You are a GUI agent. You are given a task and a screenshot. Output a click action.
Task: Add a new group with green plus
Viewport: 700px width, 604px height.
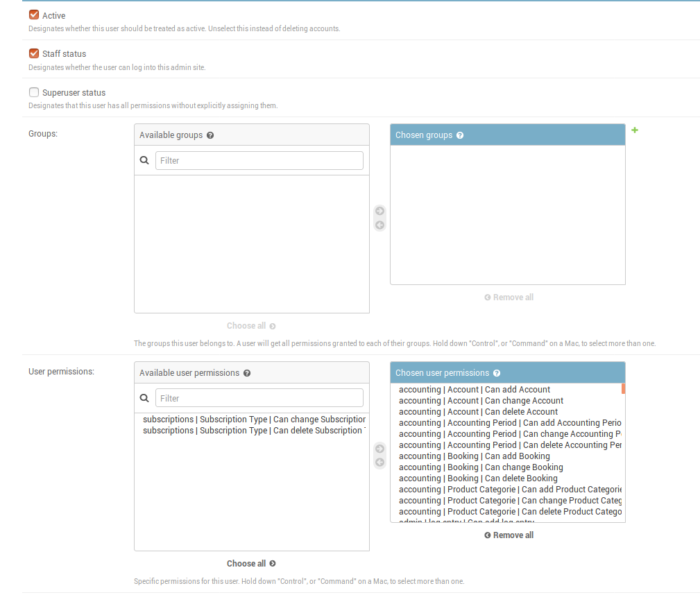click(635, 130)
